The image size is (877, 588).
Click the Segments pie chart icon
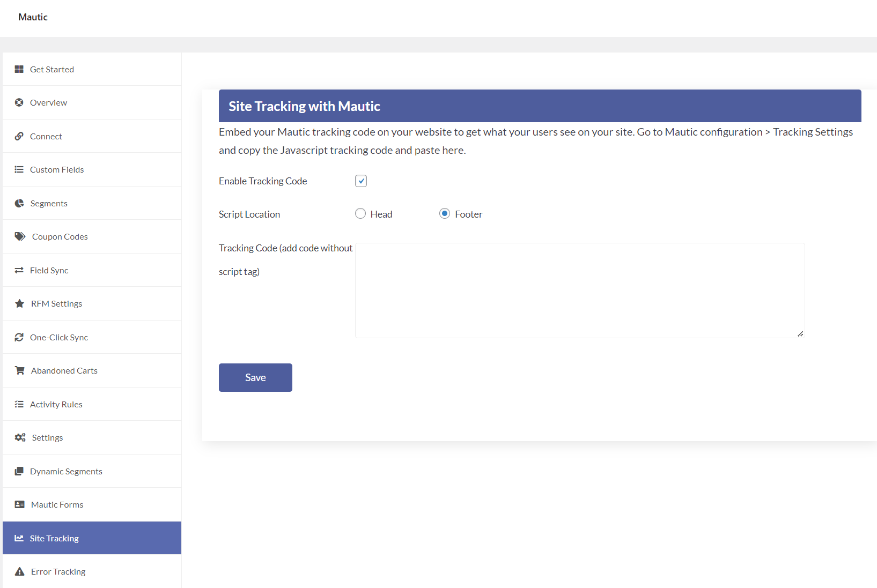[19, 203]
